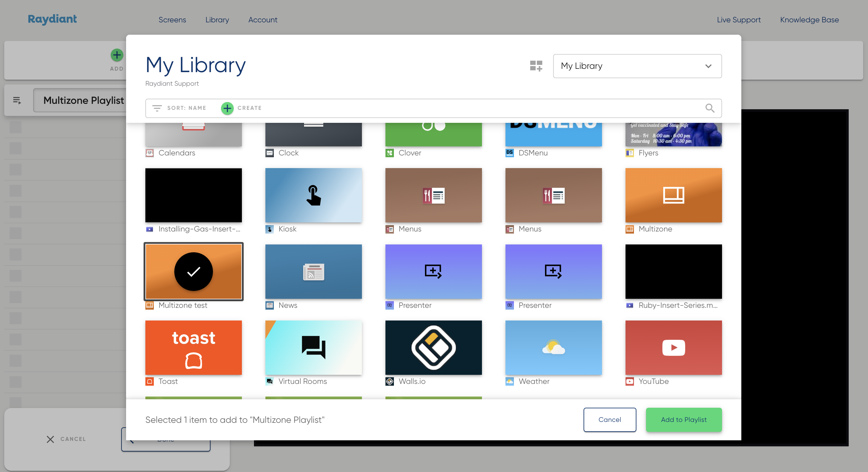Select the orange Multizone tile
Image resolution: width=868 pixels, height=472 pixels.
(x=673, y=195)
